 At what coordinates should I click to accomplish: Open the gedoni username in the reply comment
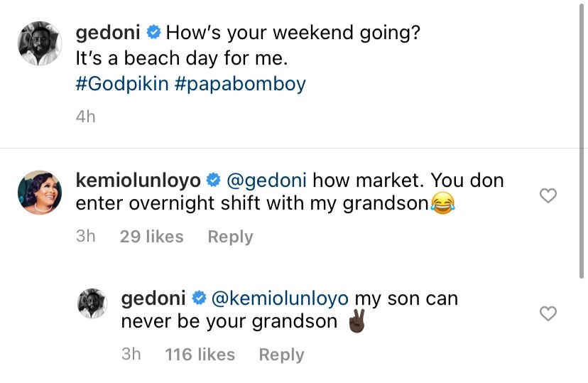tap(155, 298)
